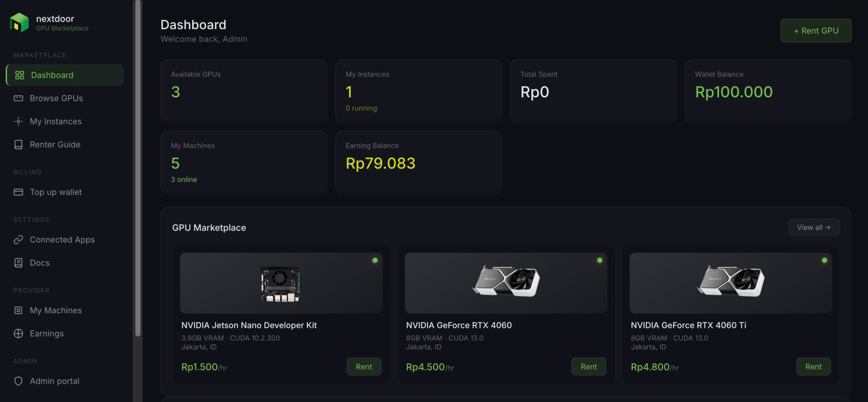868x402 pixels.
Task: Click the sidebar vertical scrollbar
Action: (x=138, y=168)
